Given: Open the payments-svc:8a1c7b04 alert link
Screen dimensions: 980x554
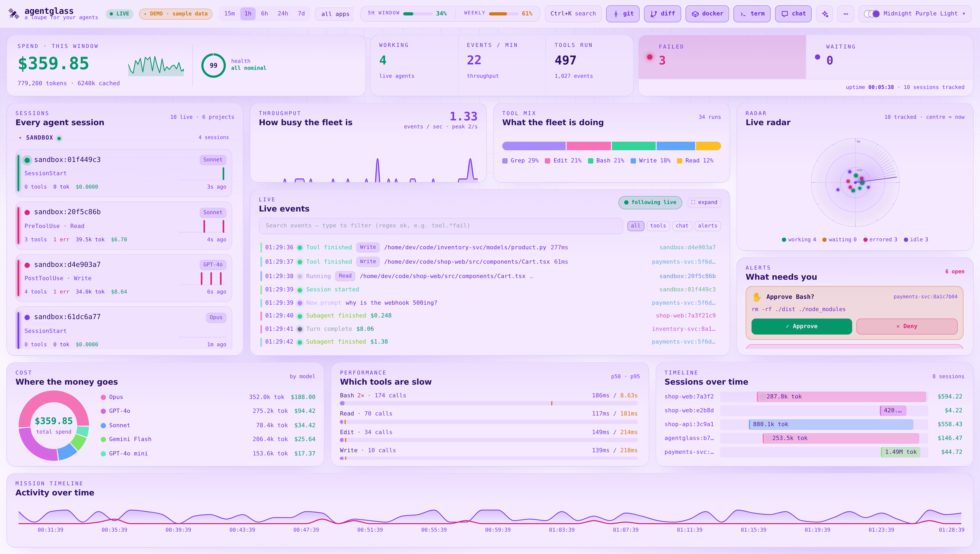Looking at the screenshot, I should pyautogui.click(x=925, y=297).
